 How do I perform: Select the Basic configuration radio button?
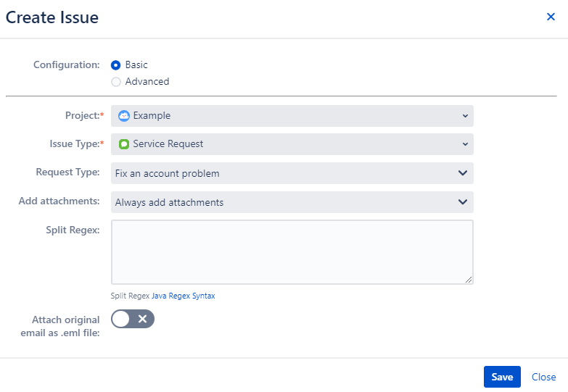click(x=116, y=65)
